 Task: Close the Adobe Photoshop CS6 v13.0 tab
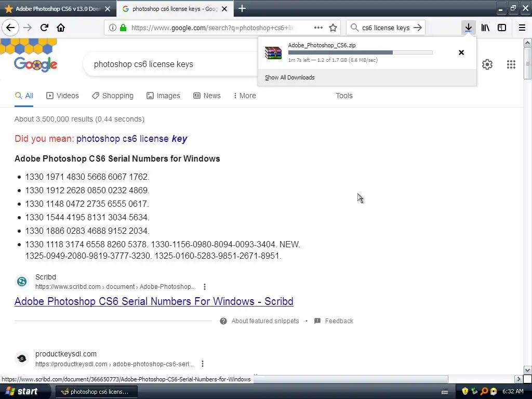click(x=108, y=9)
